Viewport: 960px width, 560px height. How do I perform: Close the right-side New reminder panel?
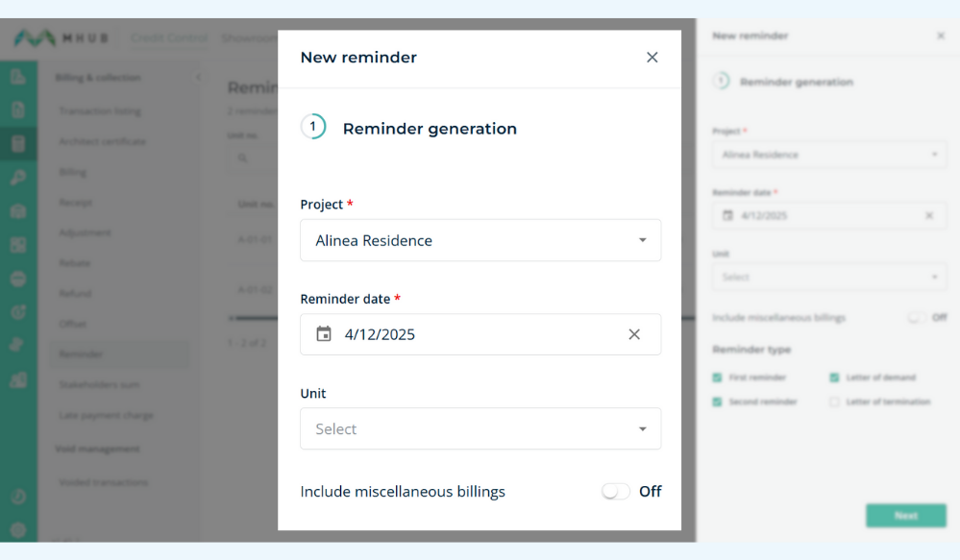click(940, 36)
